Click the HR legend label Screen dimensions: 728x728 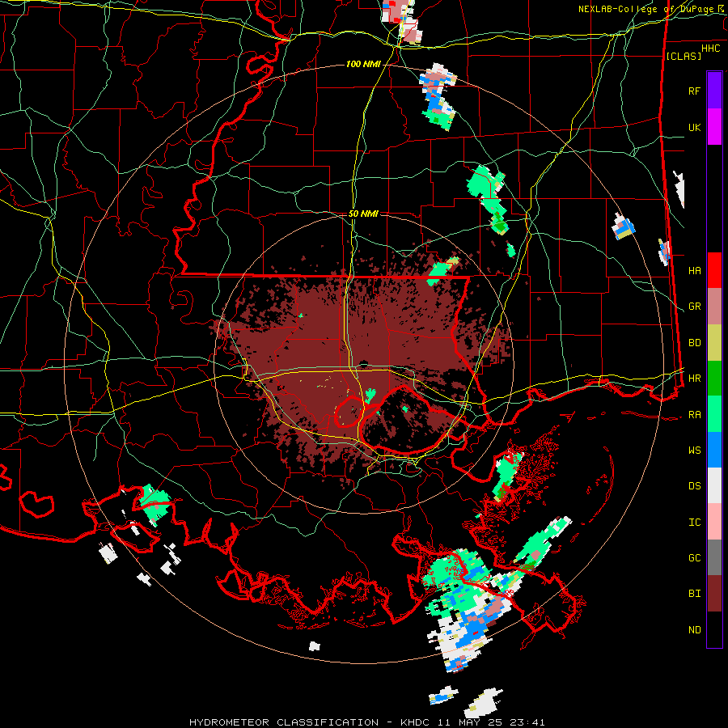[694, 379]
